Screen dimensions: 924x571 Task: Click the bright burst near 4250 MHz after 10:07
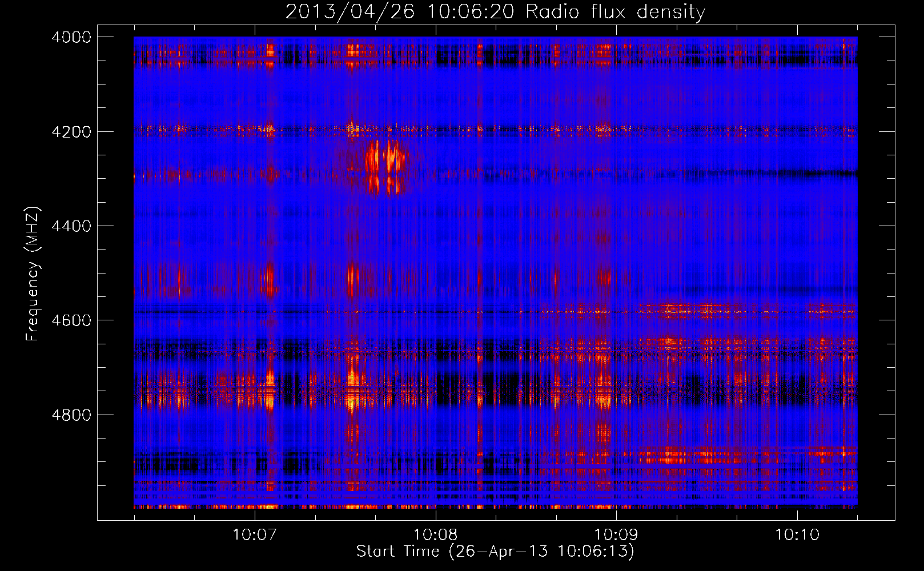tap(386, 167)
